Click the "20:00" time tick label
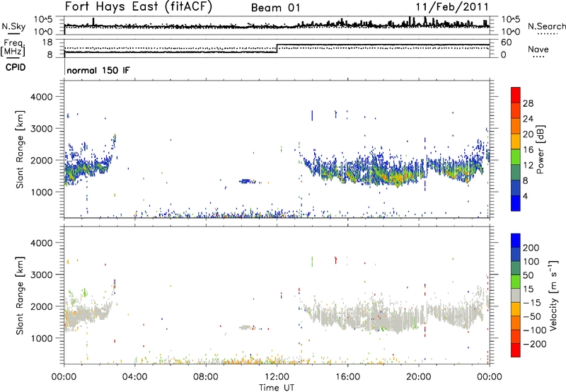Viewport: 566px width, 392px height. [419, 377]
